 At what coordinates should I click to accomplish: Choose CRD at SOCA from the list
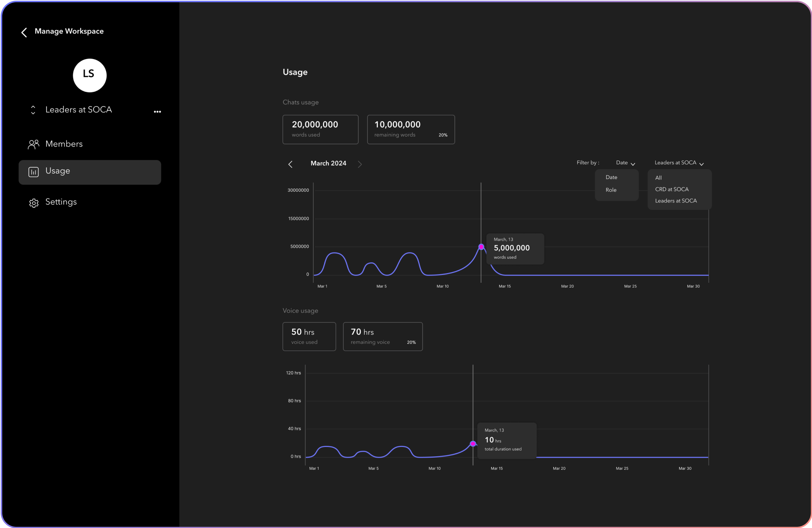click(x=672, y=189)
